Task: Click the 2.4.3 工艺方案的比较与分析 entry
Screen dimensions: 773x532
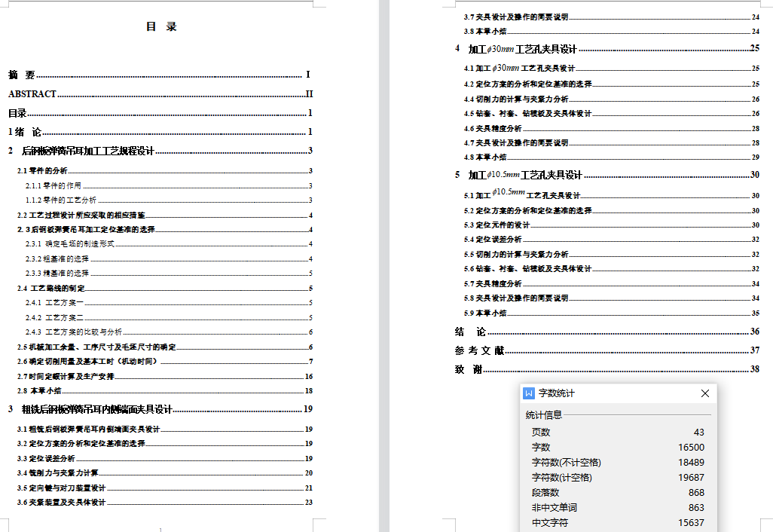Action: tap(169, 332)
